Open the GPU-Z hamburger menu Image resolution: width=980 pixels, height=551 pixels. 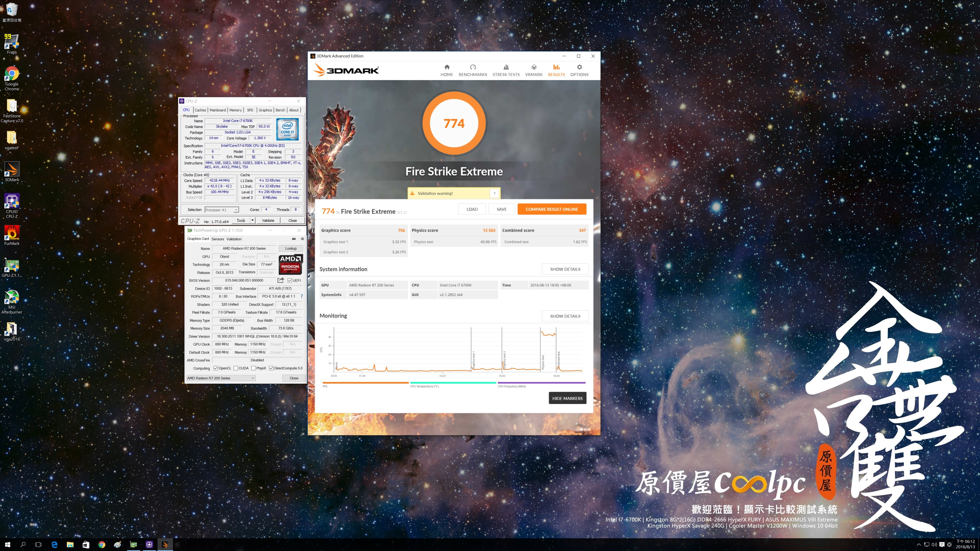[x=302, y=239]
